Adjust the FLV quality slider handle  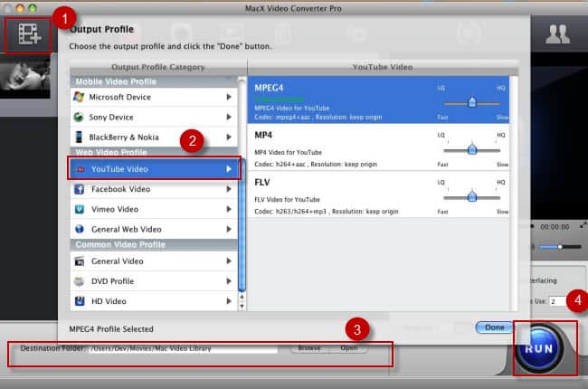click(x=472, y=196)
